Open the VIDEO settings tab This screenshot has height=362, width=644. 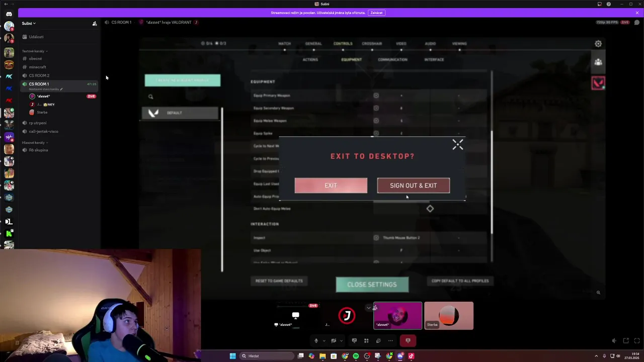pyautogui.click(x=401, y=44)
